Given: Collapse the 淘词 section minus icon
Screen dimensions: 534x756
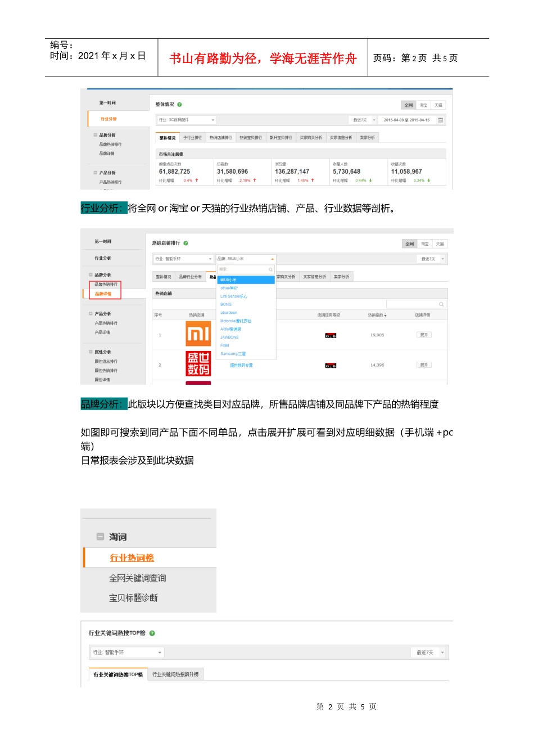Looking at the screenshot, I should click(x=100, y=537).
